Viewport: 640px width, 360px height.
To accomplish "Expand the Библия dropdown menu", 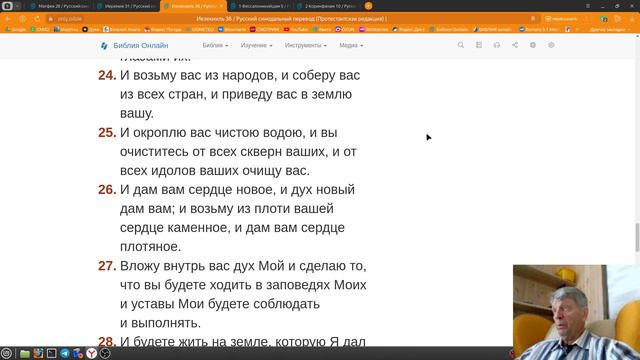I will pyautogui.click(x=215, y=45).
